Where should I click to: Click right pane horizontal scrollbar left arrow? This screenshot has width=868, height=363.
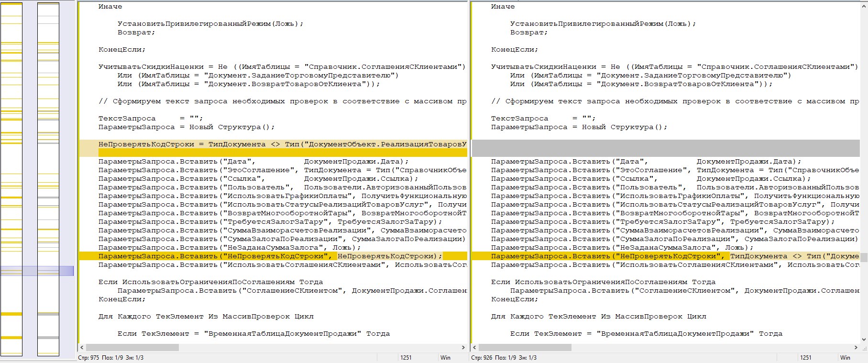(x=474, y=348)
